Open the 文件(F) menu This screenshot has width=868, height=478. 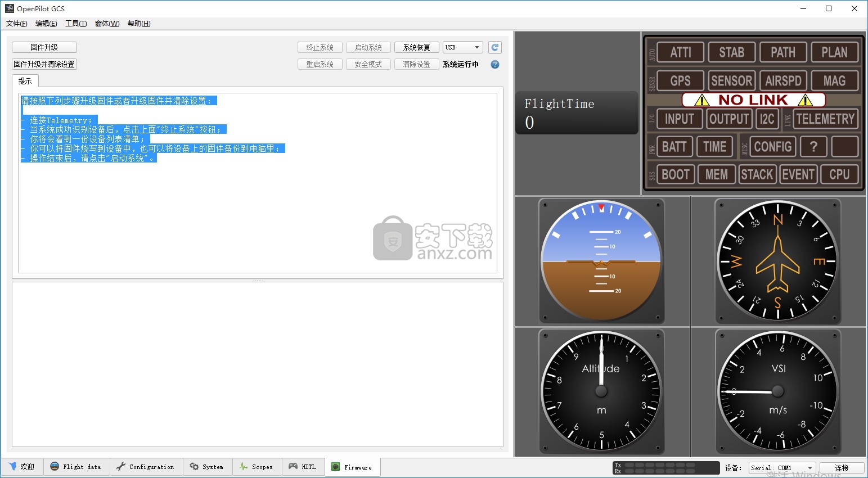(16, 24)
